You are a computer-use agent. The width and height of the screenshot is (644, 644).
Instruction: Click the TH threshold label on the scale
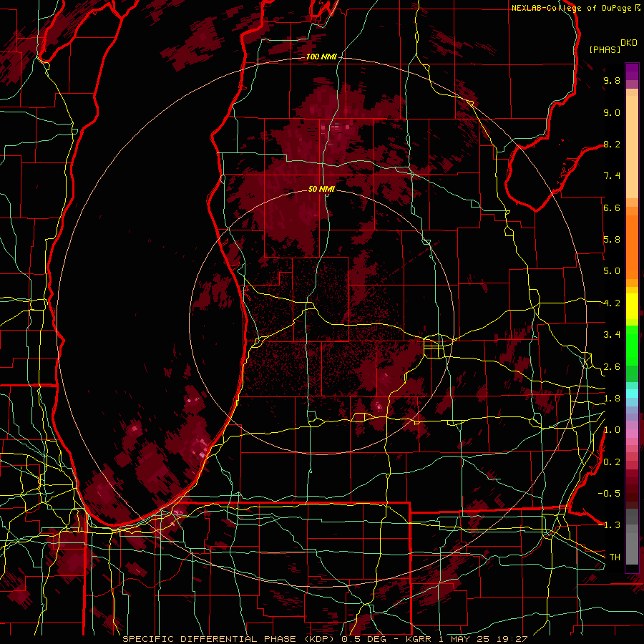pyautogui.click(x=615, y=557)
